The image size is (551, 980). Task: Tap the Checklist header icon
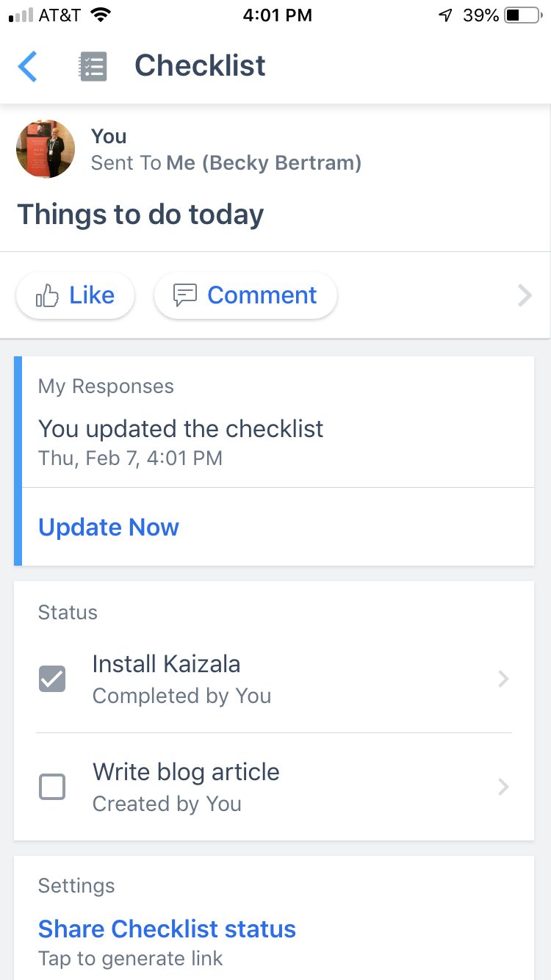pos(93,67)
